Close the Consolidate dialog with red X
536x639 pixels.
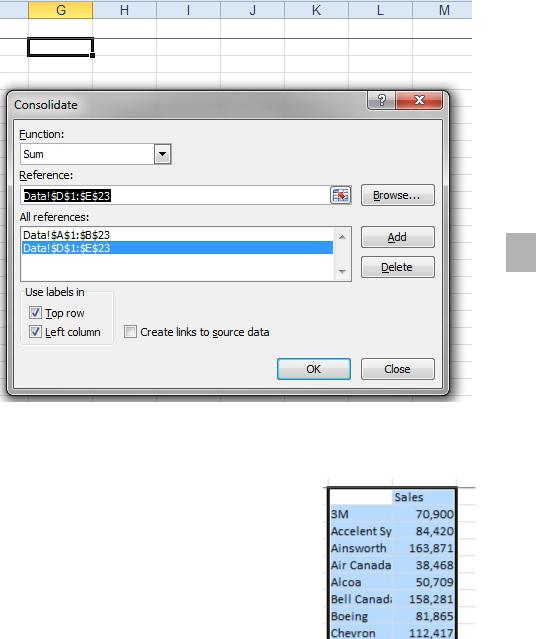point(419,100)
